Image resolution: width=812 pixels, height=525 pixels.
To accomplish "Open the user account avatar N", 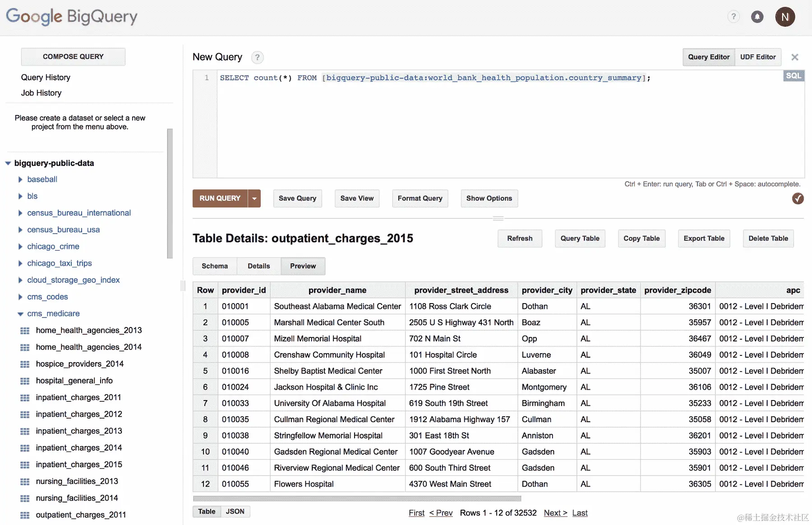I will [785, 17].
